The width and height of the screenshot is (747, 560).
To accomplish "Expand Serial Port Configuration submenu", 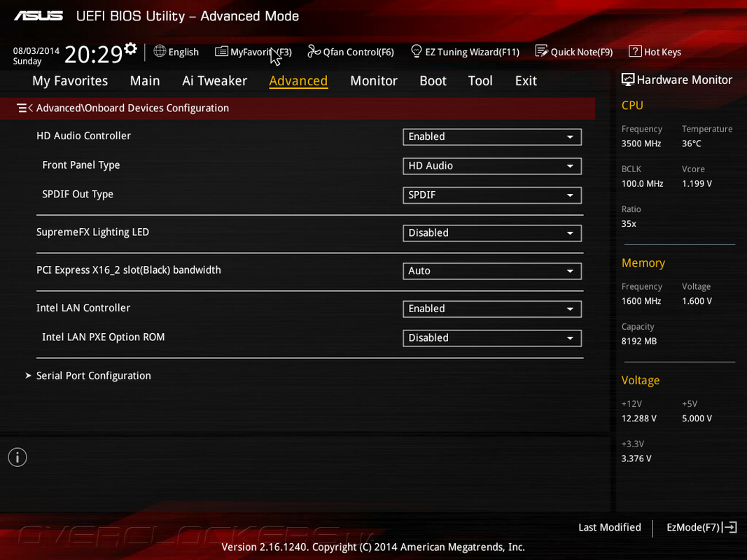I will tap(93, 376).
